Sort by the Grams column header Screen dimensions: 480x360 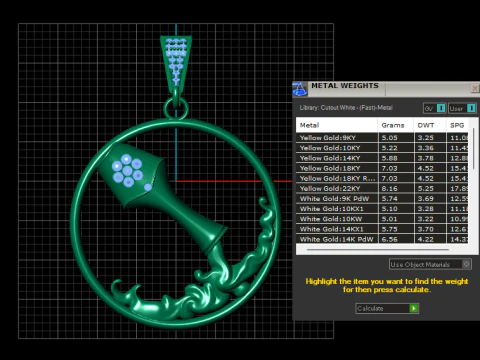[396, 125]
